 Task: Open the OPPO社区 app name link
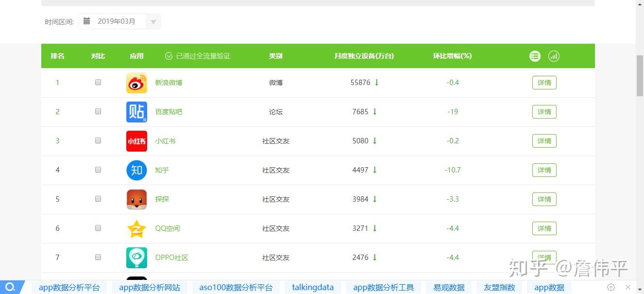point(171,258)
